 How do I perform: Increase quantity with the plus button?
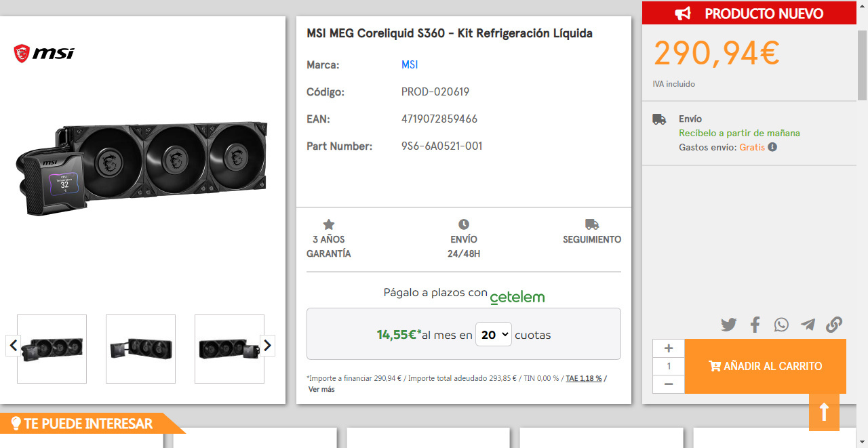tap(669, 348)
